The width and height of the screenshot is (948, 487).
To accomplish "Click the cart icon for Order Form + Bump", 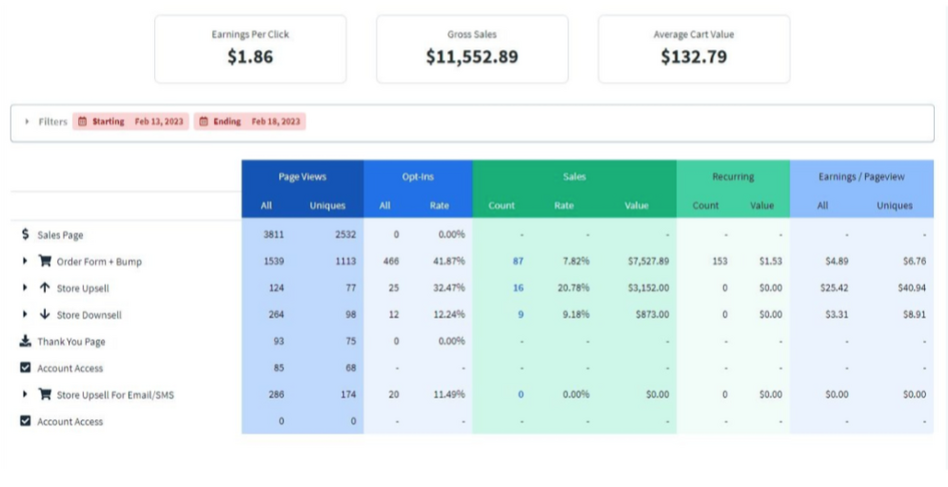I will tap(44, 262).
